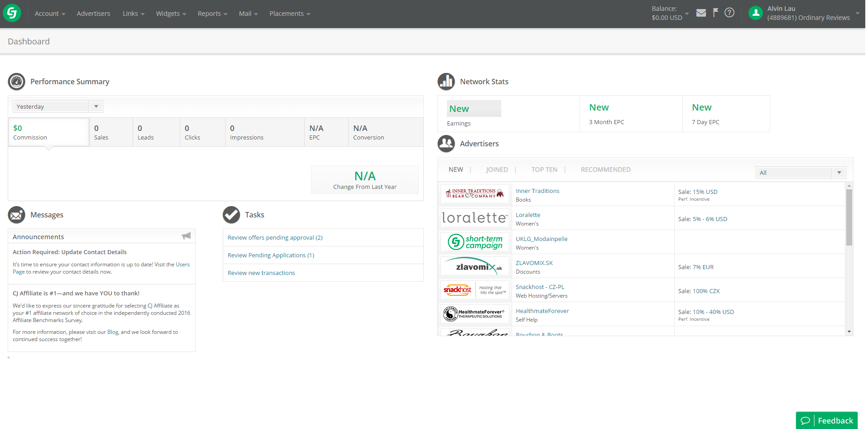Open the Snackhost logo thumbnail
The image size is (868, 429).
(x=475, y=290)
